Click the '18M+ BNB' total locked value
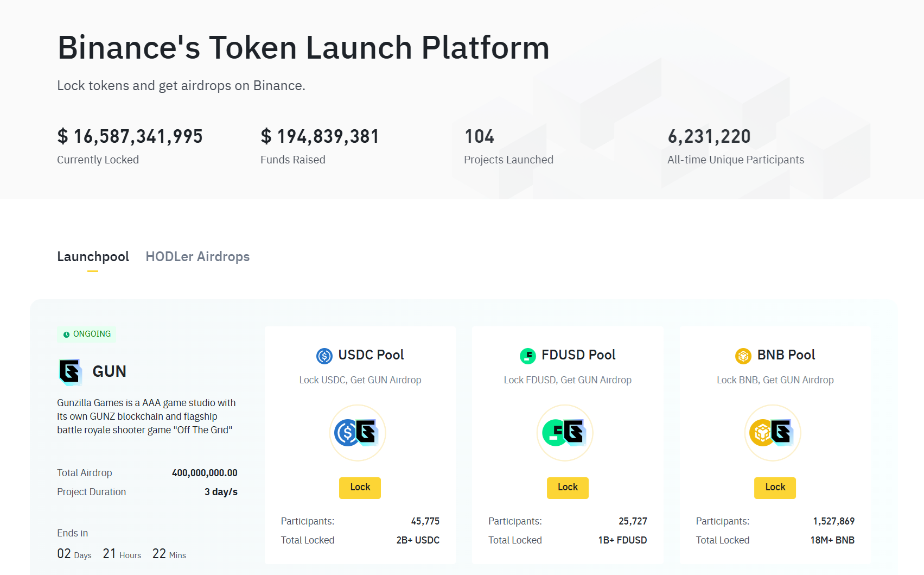The image size is (924, 575). tap(832, 540)
